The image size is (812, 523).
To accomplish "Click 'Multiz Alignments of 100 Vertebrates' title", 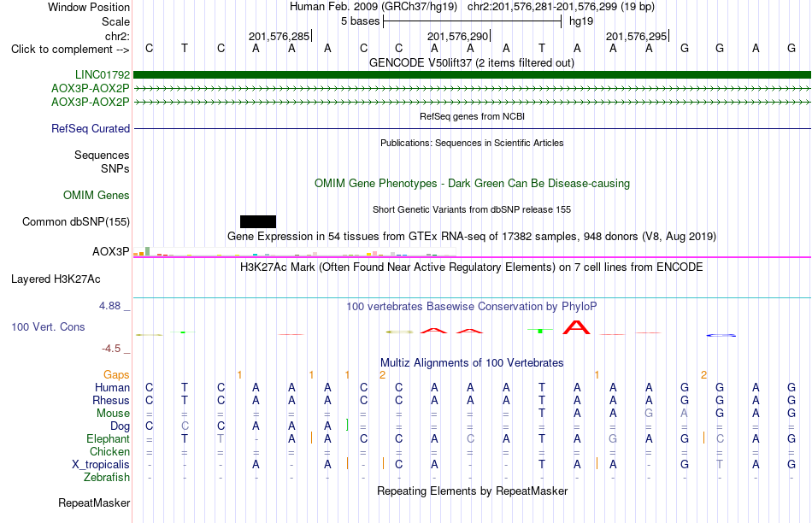I will (x=472, y=362).
